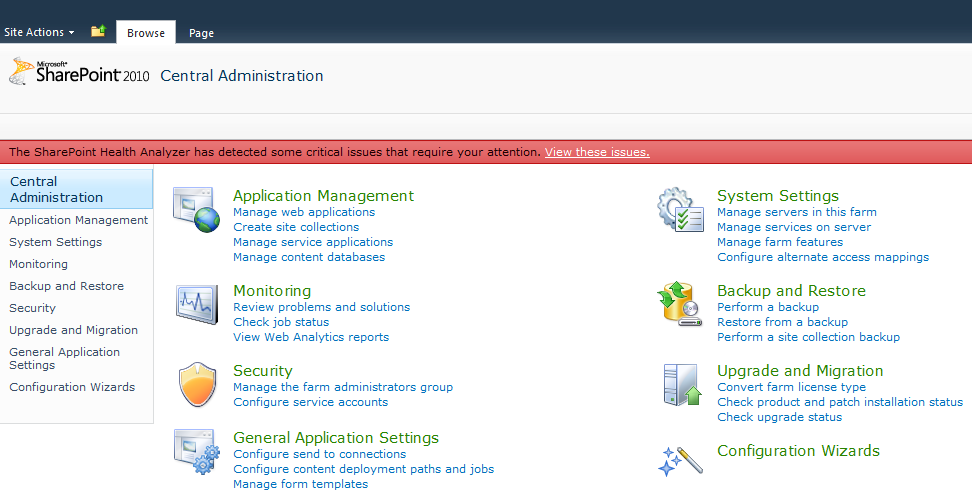Choose Monitoring in the left navigation

click(39, 264)
